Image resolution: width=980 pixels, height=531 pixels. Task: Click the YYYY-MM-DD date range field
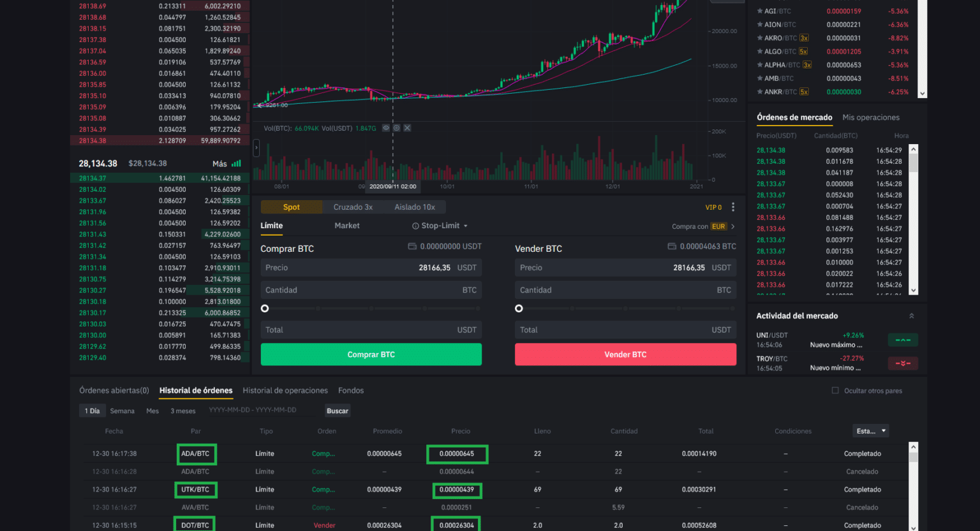253,410
